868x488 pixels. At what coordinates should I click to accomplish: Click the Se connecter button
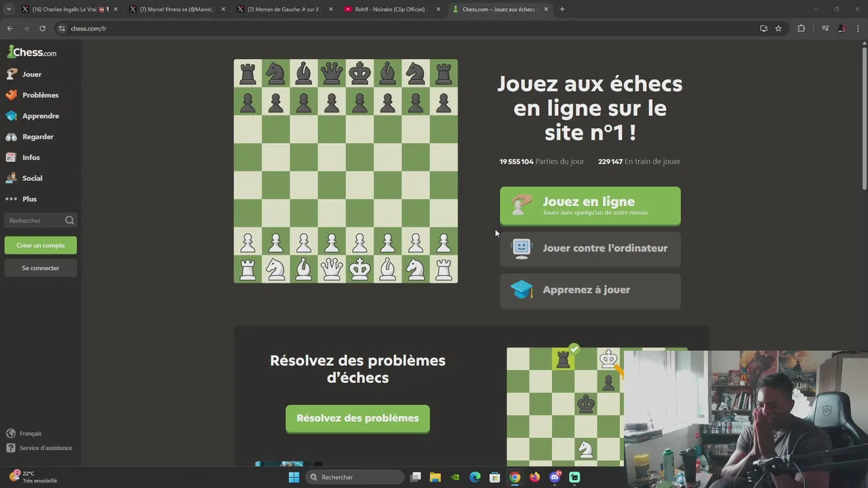[x=41, y=268]
